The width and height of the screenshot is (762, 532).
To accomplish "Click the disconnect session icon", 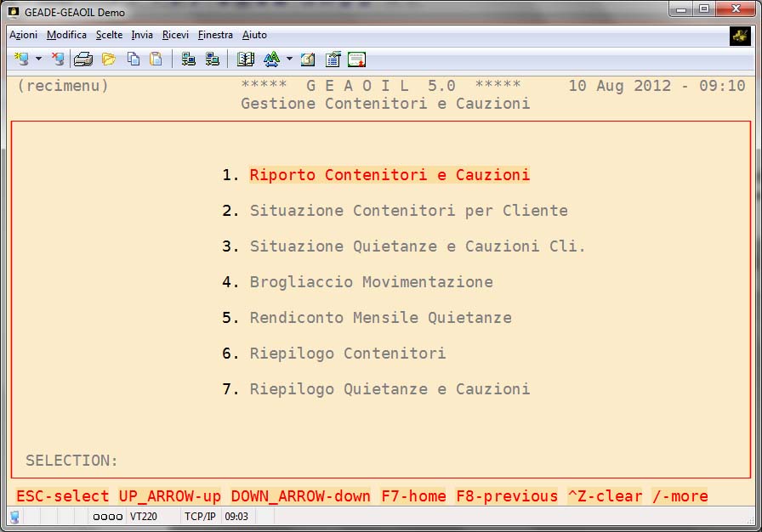I will point(57,59).
